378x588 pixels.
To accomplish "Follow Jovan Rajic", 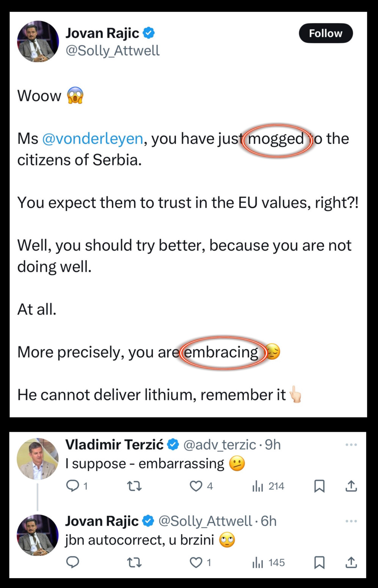I will pos(325,33).
